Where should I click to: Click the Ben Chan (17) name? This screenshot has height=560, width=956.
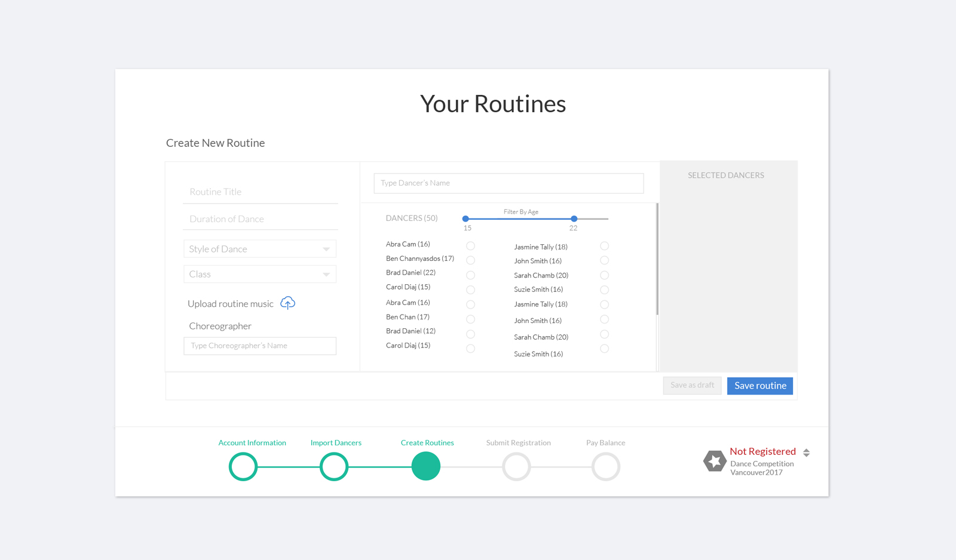point(407,317)
